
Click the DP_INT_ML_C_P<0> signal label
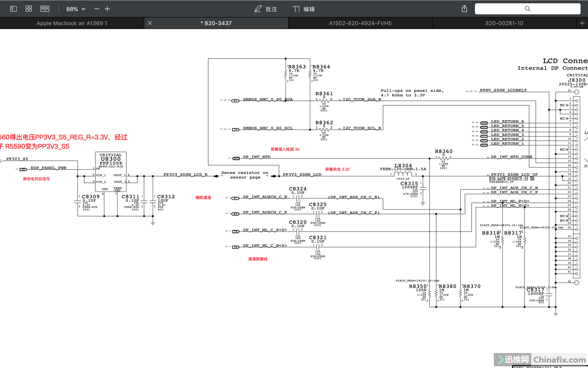click(x=265, y=230)
